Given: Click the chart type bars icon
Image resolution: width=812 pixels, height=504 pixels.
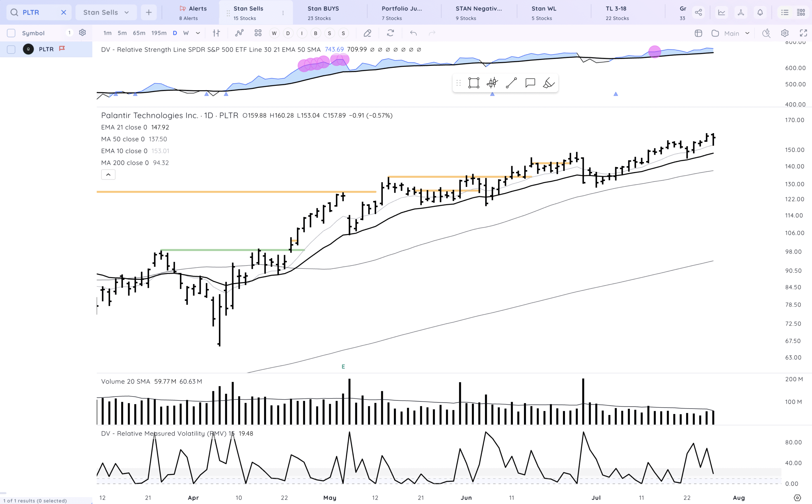Looking at the screenshot, I should click(x=216, y=33).
